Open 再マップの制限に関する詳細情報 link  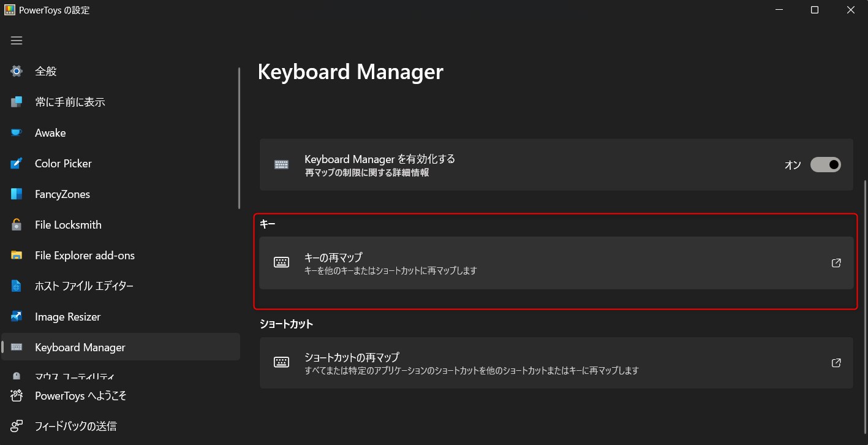(x=366, y=173)
